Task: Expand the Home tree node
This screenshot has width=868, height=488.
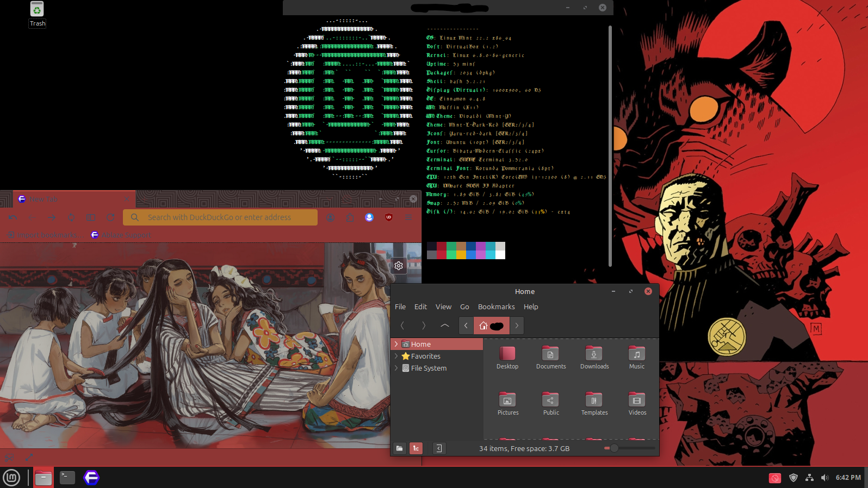Action: click(396, 344)
